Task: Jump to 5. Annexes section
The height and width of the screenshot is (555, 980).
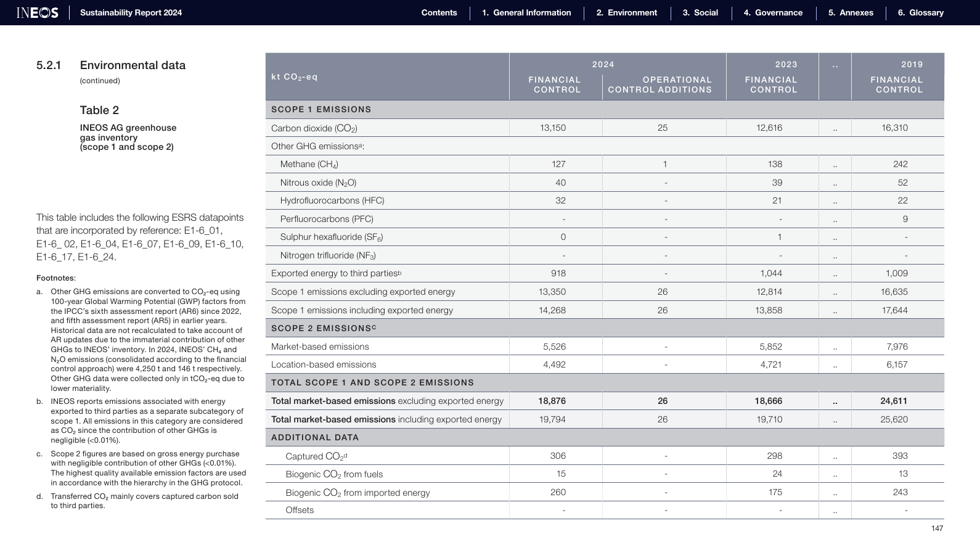Action: (851, 12)
